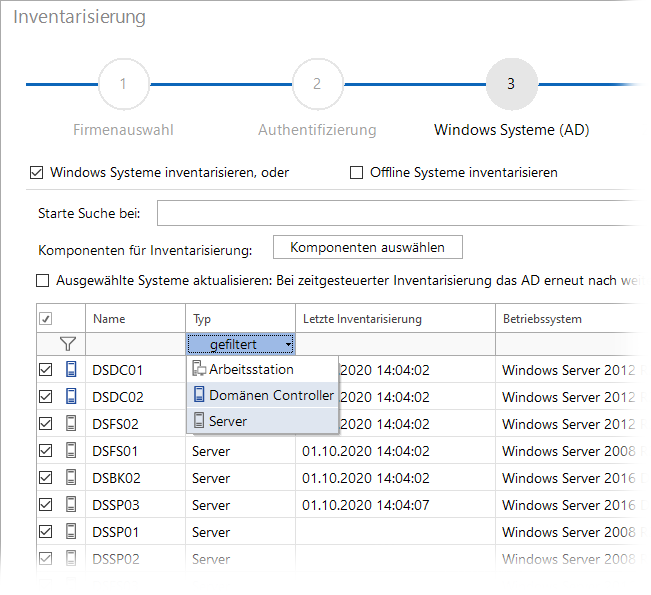Toggle the select-all checkbox in the table header
The width and height of the screenshot is (651, 595).
(45, 319)
